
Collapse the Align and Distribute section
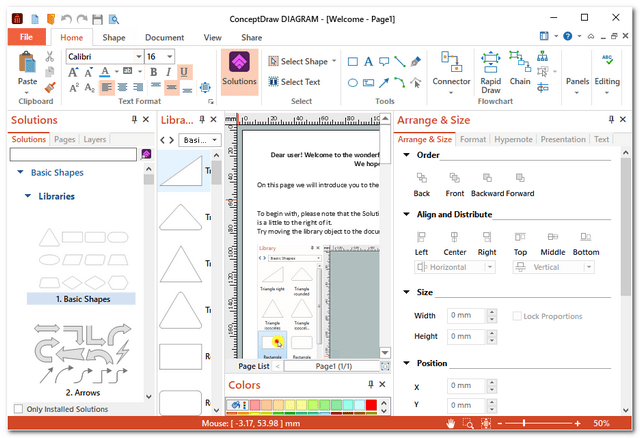[x=406, y=214]
